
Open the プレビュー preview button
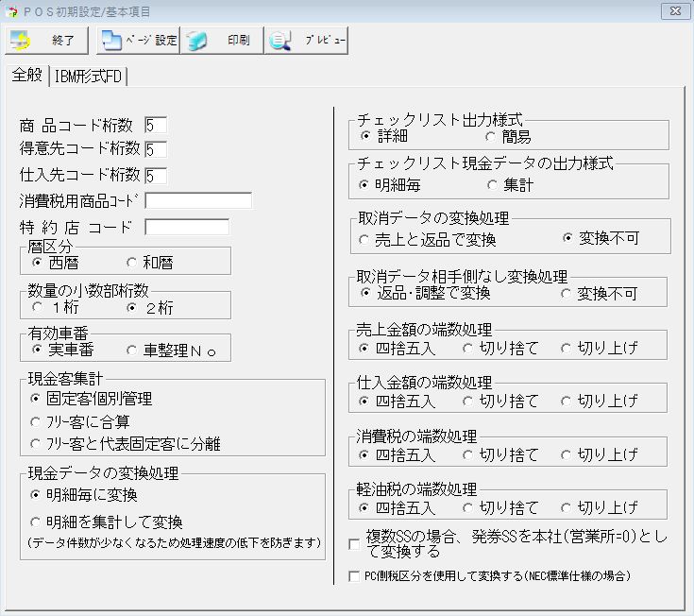306,41
